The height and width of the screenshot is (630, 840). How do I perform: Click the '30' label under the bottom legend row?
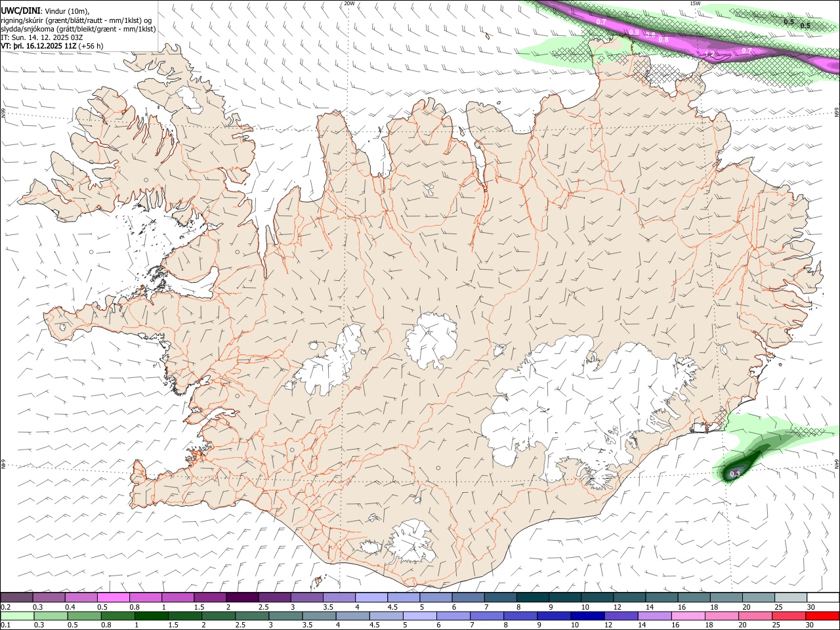[811, 625]
